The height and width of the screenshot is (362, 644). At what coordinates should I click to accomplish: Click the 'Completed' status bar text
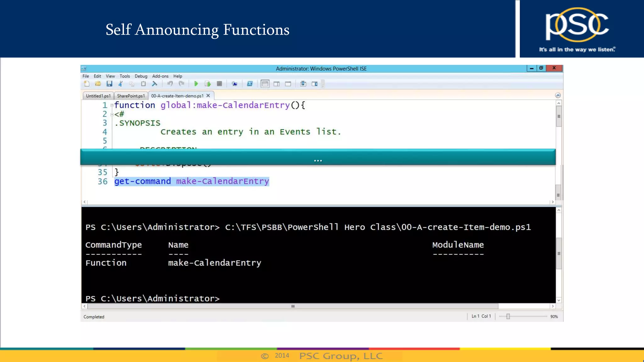point(94,317)
